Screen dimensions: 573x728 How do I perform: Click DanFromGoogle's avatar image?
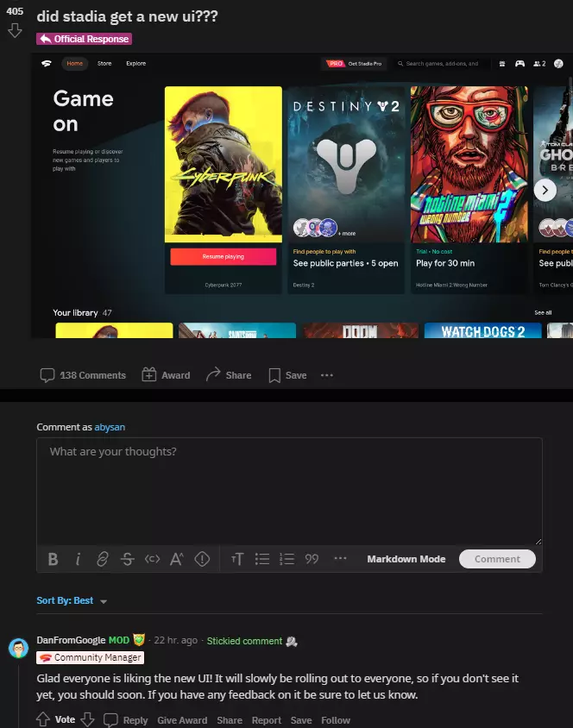pos(19,648)
